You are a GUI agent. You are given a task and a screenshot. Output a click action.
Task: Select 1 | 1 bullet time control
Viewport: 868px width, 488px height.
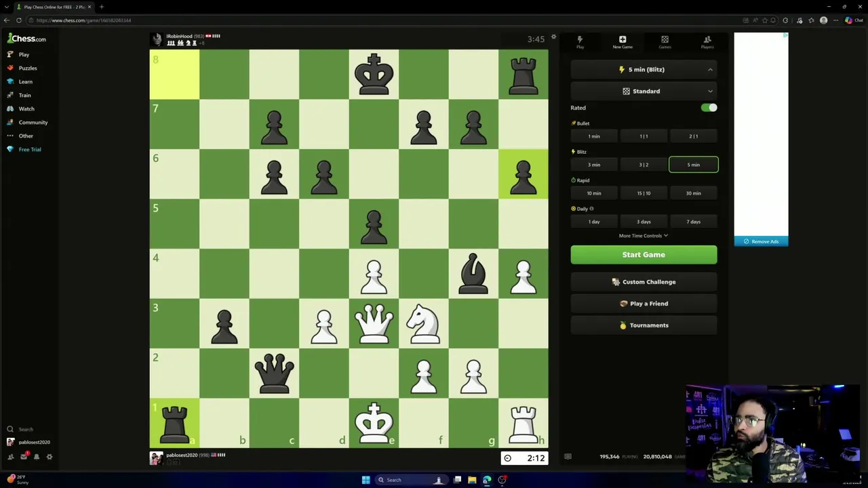click(644, 136)
